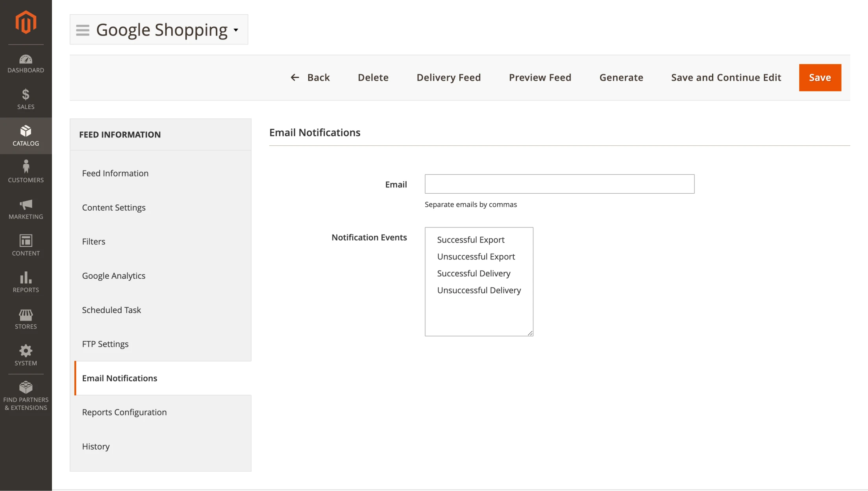The height and width of the screenshot is (491, 868).
Task: Click into the Email input field
Action: tap(559, 184)
